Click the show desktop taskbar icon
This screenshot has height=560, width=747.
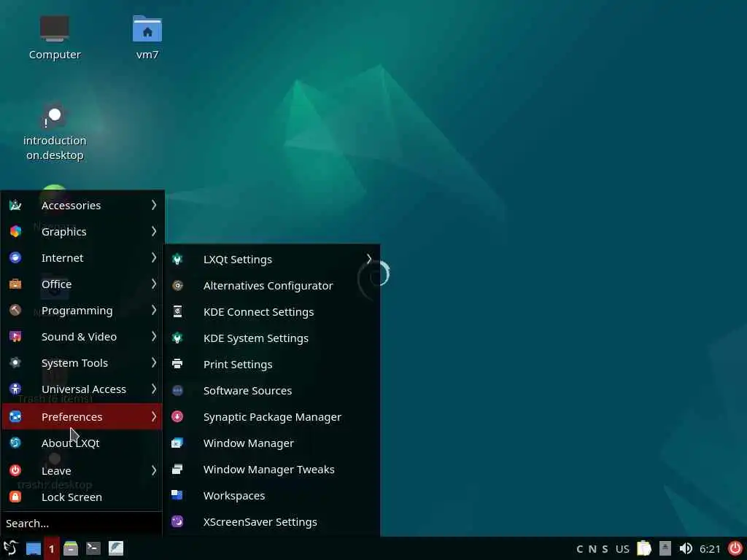(34, 548)
